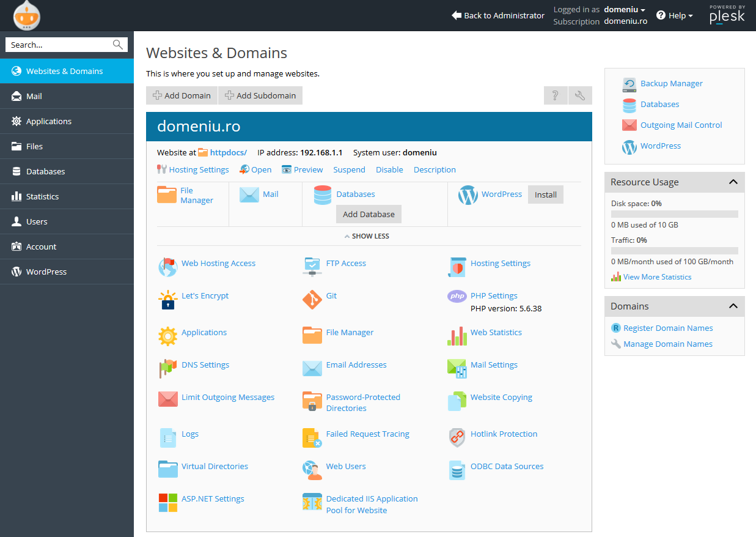
Task: Click the Preview link
Action: click(303, 169)
